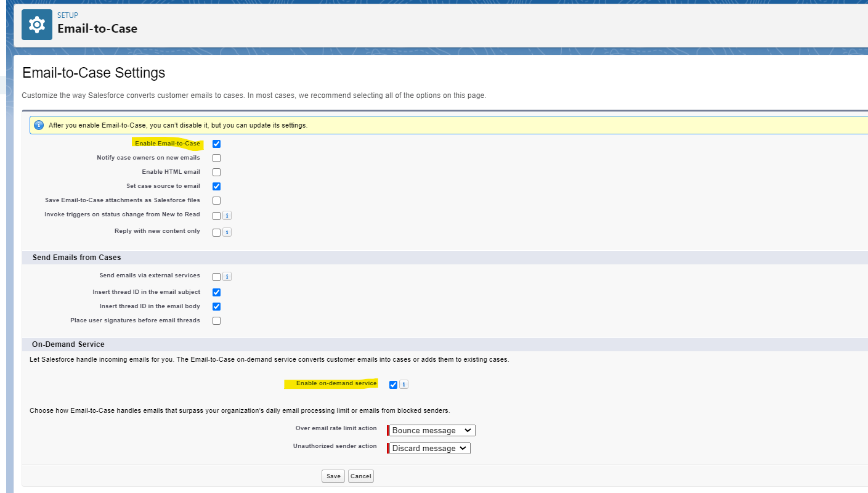The height and width of the screenshot is (493, 868).
Task: Check Save Email-to-Case attachments as Salesforce files
Action: 216,200
